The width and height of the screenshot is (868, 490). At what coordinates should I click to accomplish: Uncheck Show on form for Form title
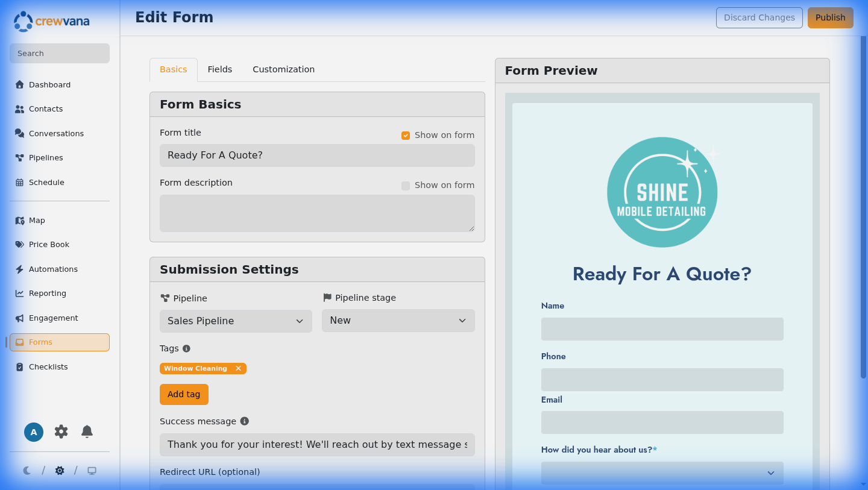[406, 135]
